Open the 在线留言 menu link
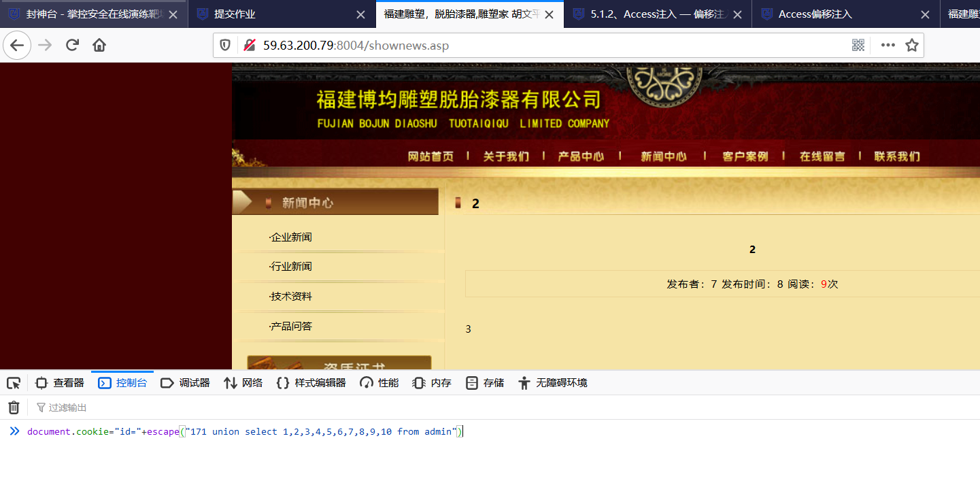Viewport: 980px width, 483px height. tap(822, 156)
